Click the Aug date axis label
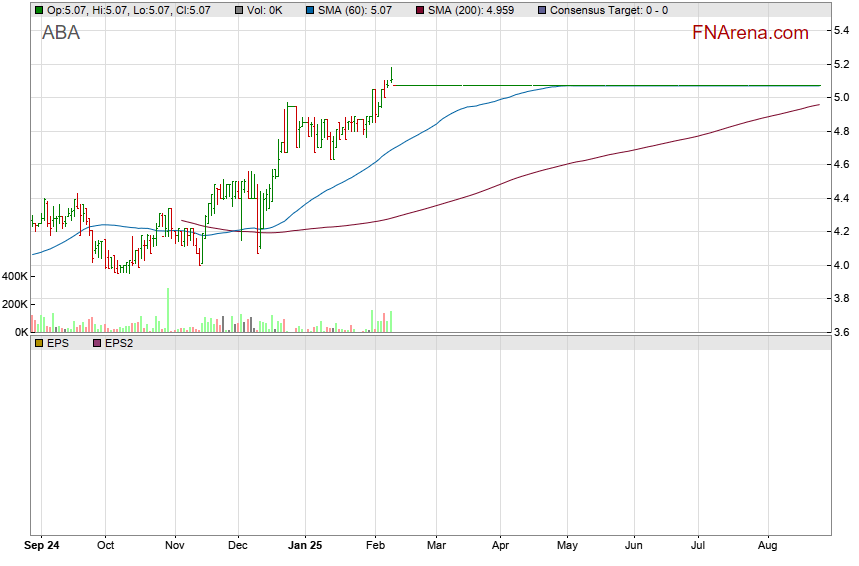This screenshot has width=859, height=566. click(x=767, y=547)
